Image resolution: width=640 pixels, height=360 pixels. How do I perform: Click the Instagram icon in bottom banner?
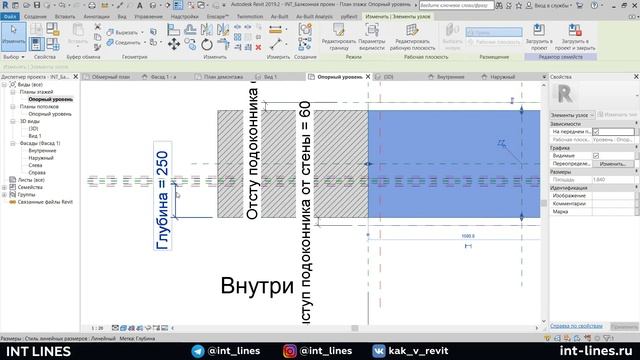[290, 351]
